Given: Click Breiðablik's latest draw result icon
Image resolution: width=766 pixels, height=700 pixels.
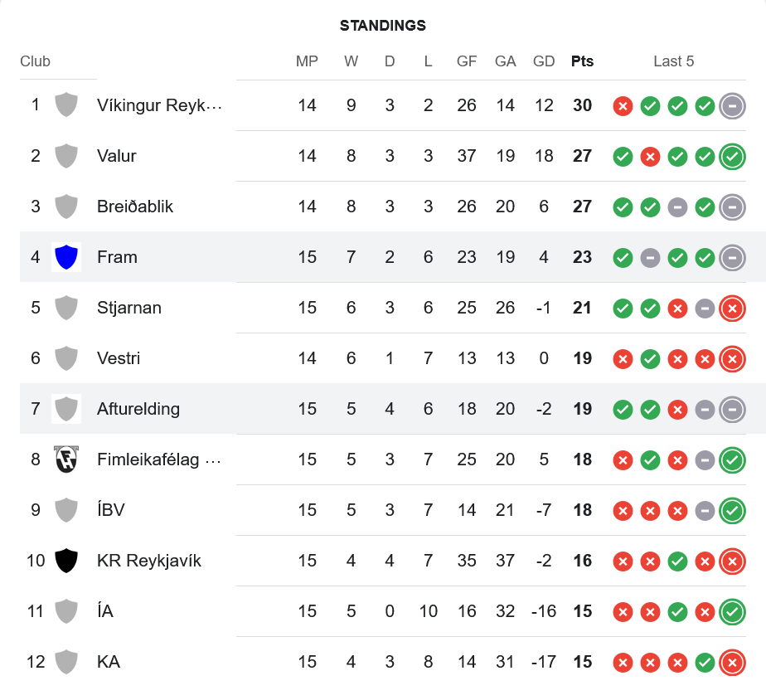Looking at the screenshot, I should tap(731, 207).
